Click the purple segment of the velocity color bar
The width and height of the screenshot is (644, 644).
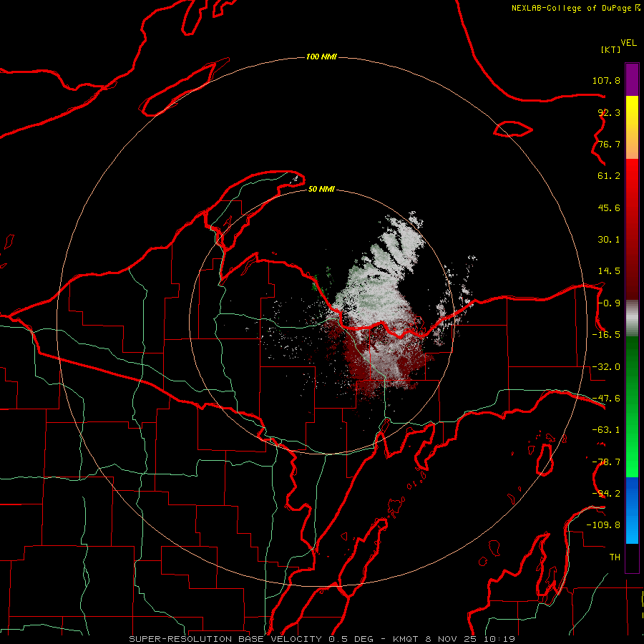point(632,79)
